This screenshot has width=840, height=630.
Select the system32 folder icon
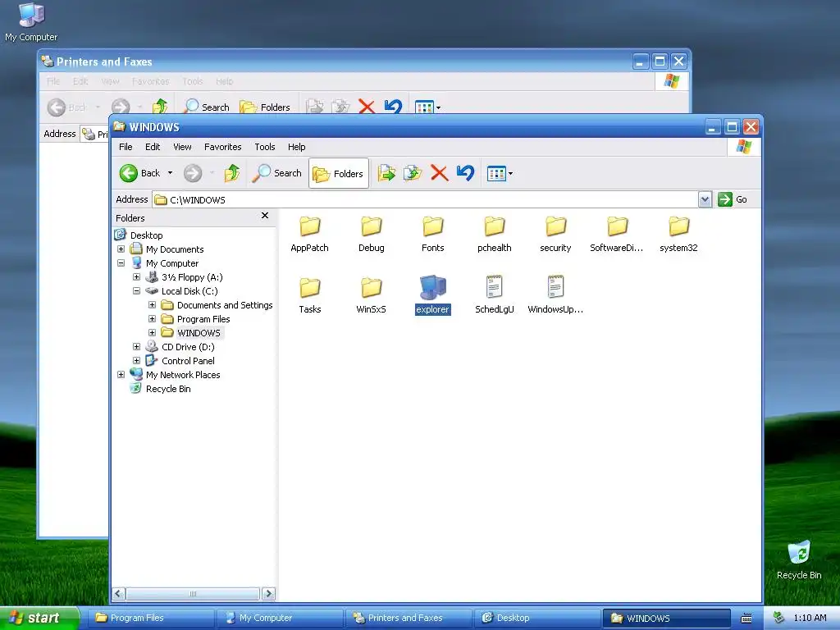click(x=678, y=226)
